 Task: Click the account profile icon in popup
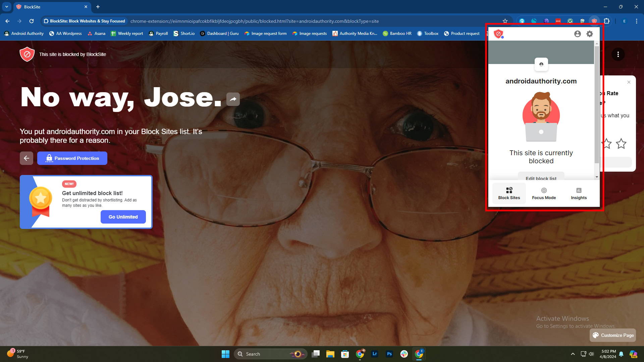point(577,34)
